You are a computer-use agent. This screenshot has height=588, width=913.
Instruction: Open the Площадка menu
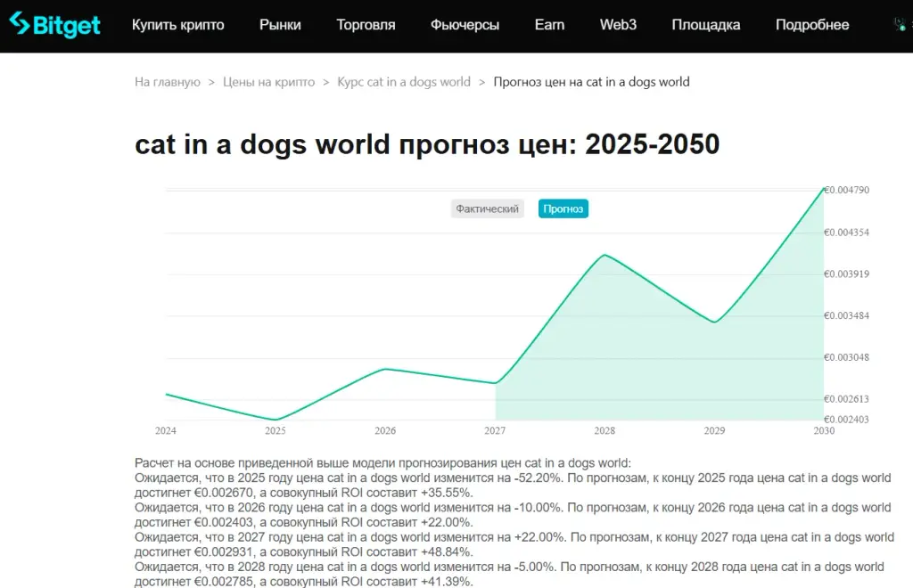(x=706, y=25)
